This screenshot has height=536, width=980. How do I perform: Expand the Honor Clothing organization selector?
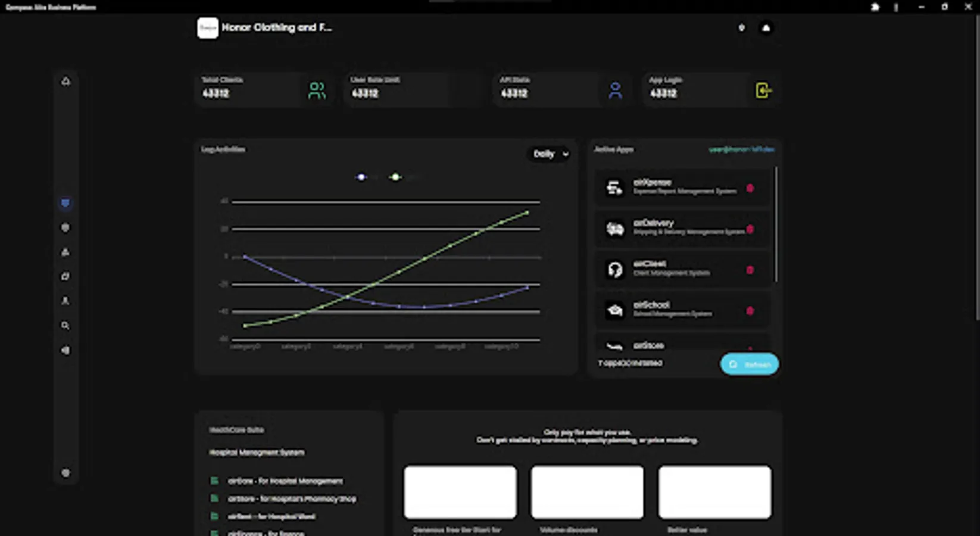pos(266,27)
